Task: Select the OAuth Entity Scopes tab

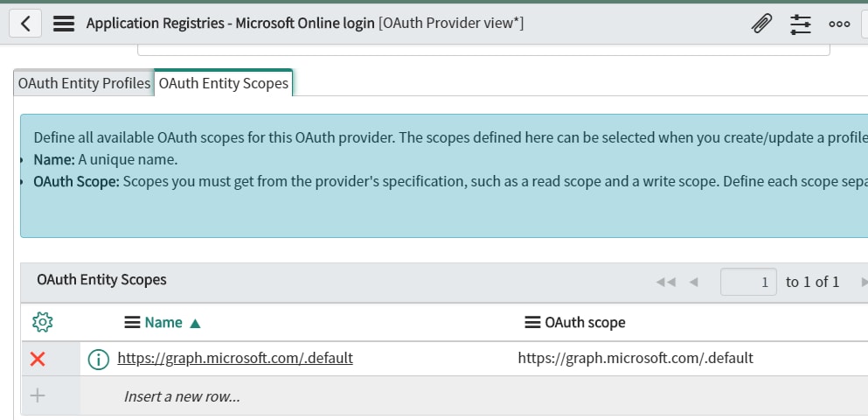Action: coord(224,83)
